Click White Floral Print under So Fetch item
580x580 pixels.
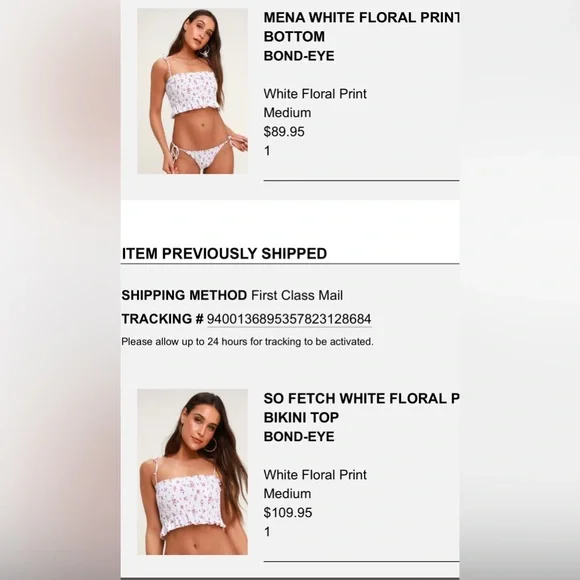[315, 475]
